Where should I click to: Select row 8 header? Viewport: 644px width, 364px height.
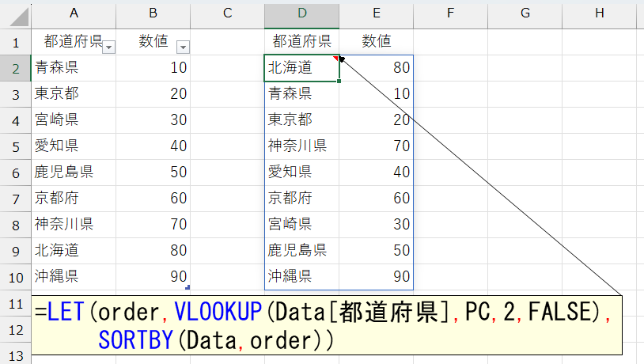(x=16, y=226)
